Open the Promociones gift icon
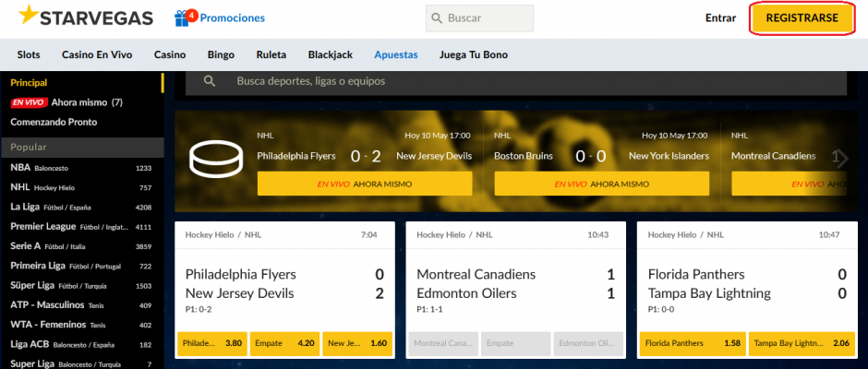 click(182, 18)
